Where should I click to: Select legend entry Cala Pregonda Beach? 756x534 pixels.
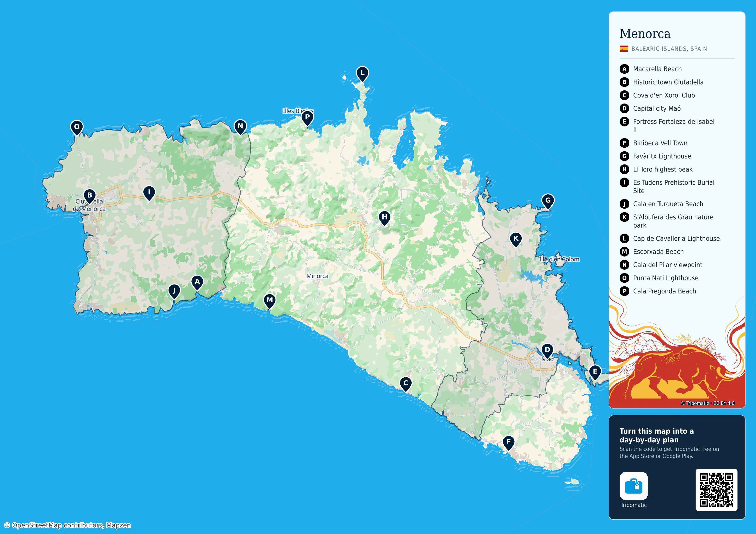658,291
